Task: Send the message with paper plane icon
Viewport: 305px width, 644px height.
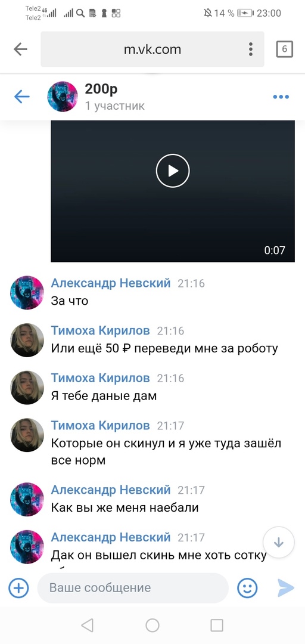Action: [286, 588]
